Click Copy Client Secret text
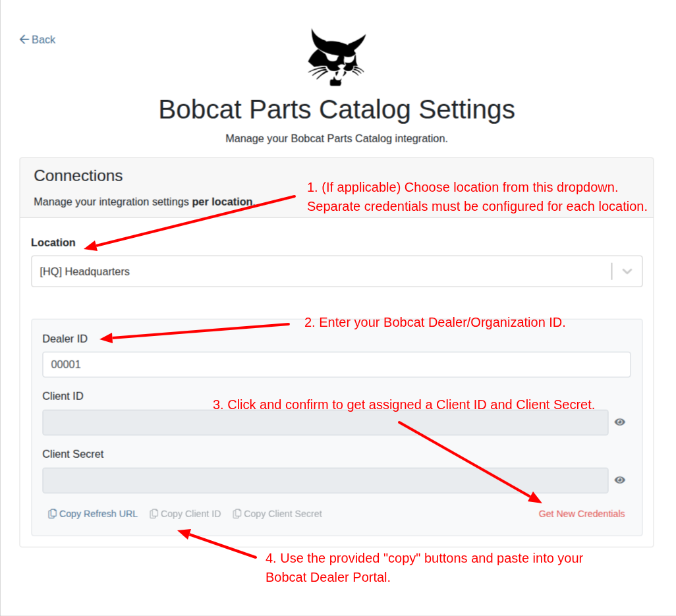Screen dimensions: 676x616 tap(283, 514)
